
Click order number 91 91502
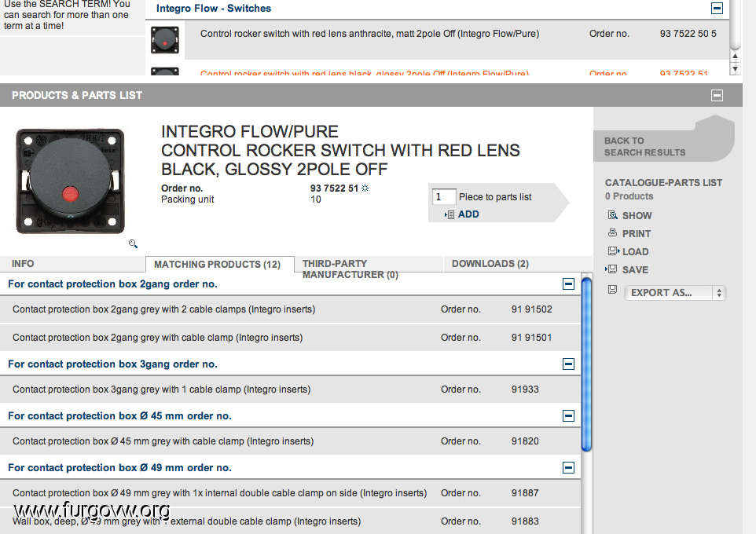tap(531, 309)
